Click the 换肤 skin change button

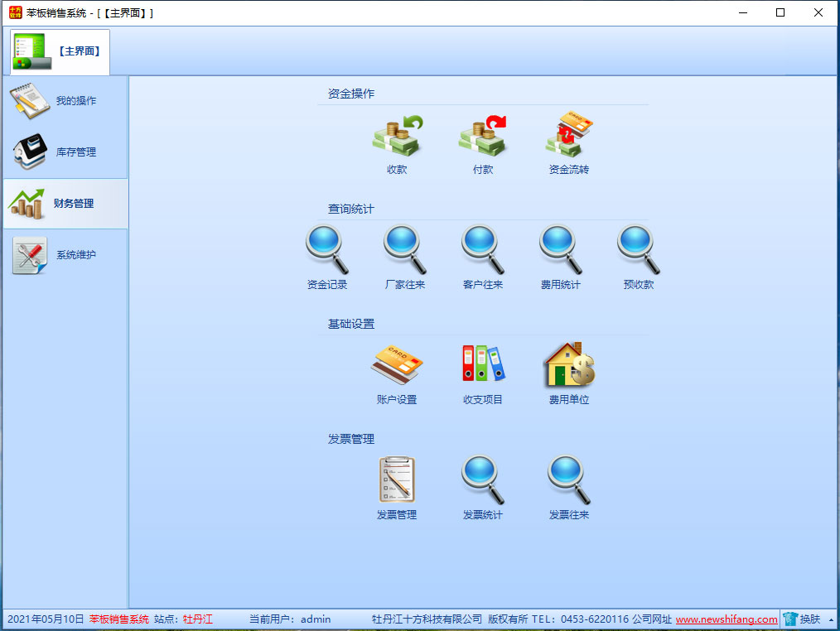[802, 619]
